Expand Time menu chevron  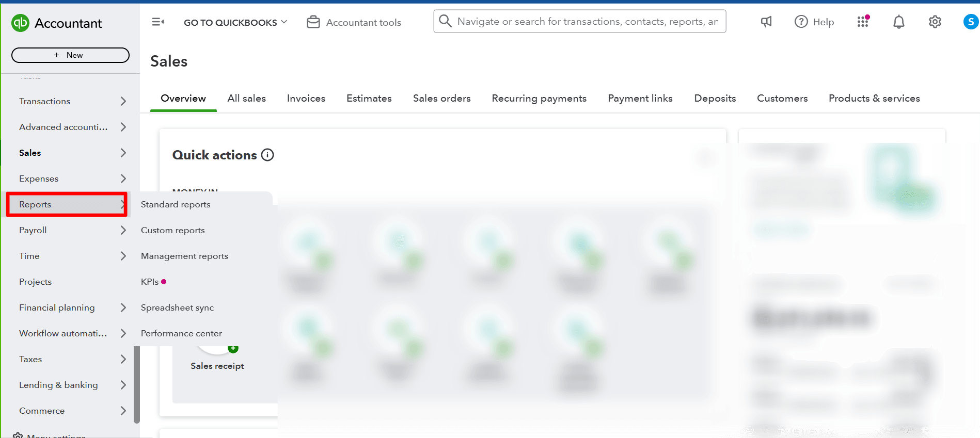pyautogui.click(x=123, y=256)
